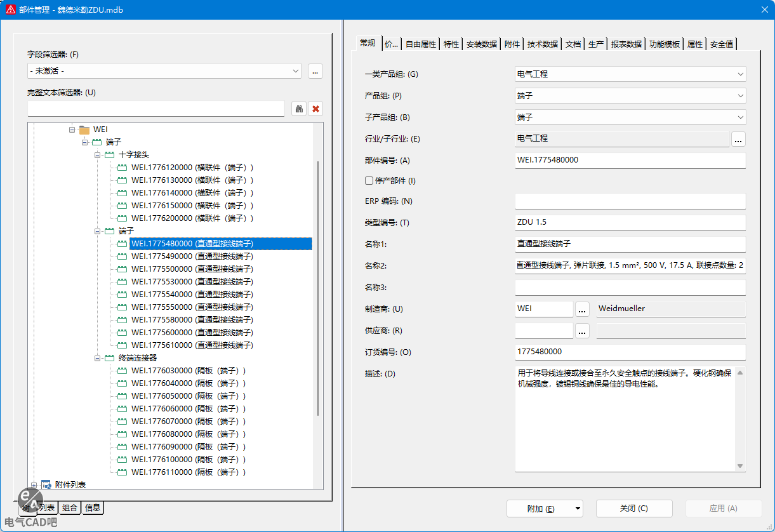
Task: Click the 附件列表 icon in tree
Action: (x=46, y=485)
